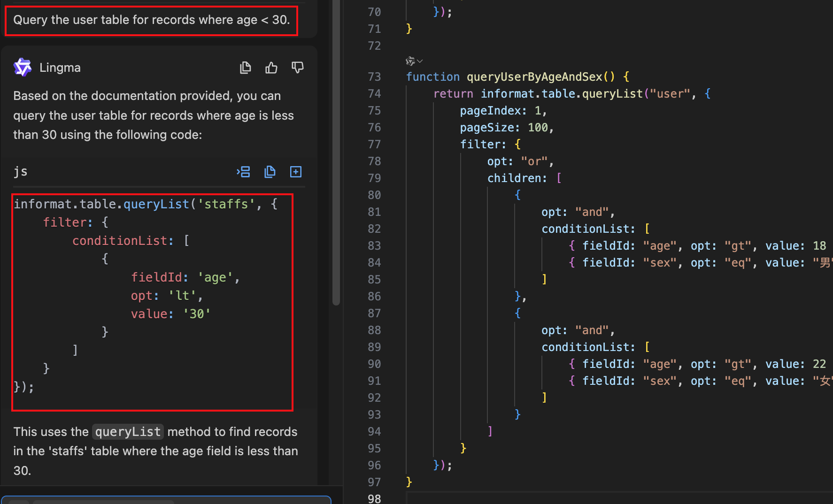
Task: Click line number 73 in the gutter
Action: click(374, 77)
